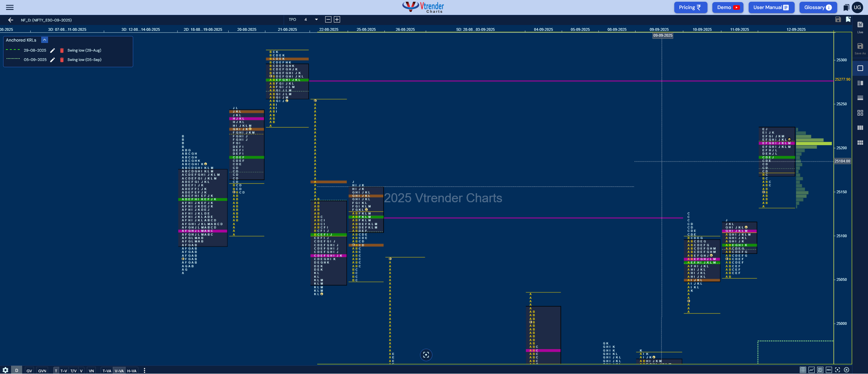The image size is (868, 374).
Task: Select the V-VA value area mode
Action: coord(119,371)
